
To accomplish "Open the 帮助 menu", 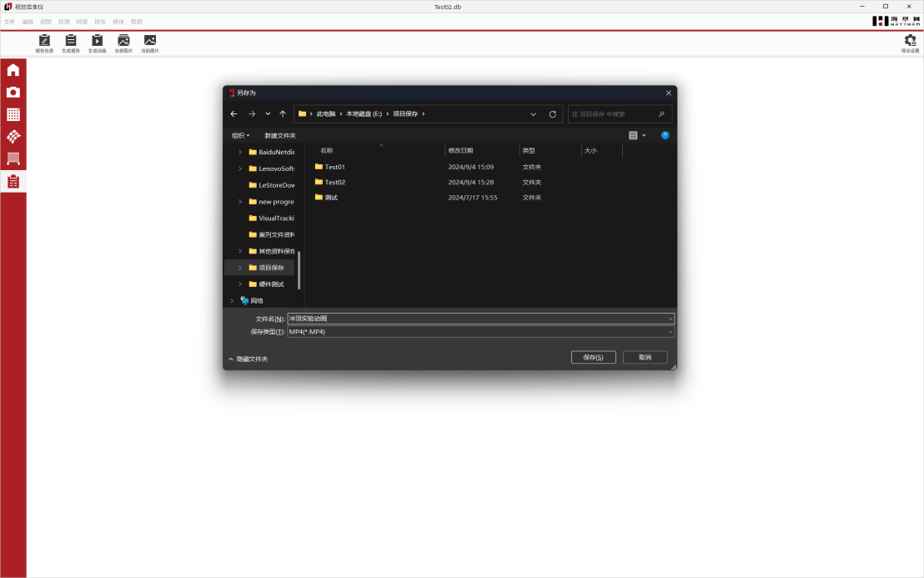I will (x=136, y=22).
